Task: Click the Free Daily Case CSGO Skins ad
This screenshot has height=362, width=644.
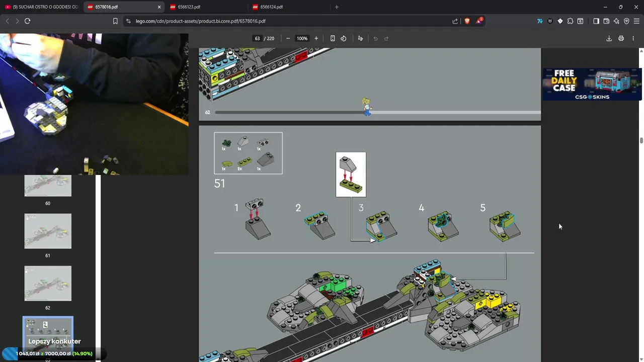Action: [x=592, y=84]
